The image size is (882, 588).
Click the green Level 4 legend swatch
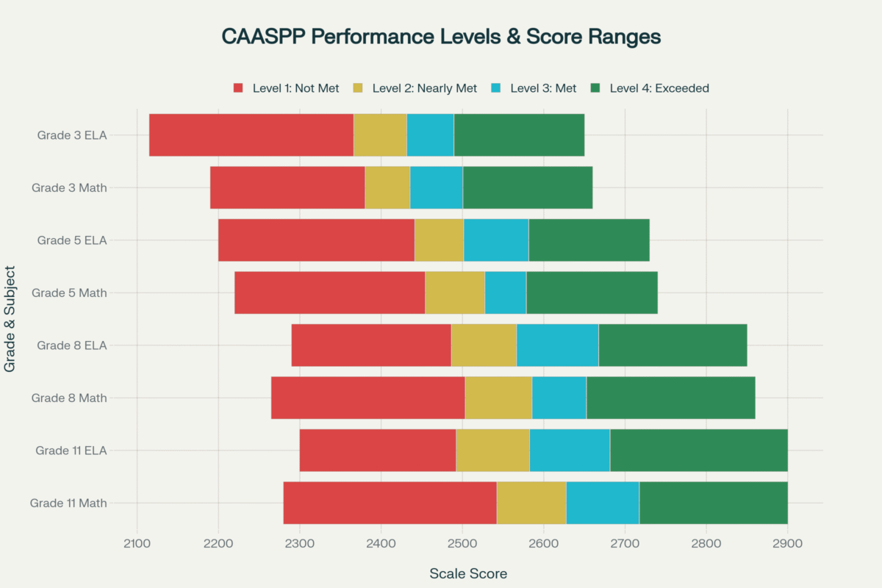pos(597,88)
